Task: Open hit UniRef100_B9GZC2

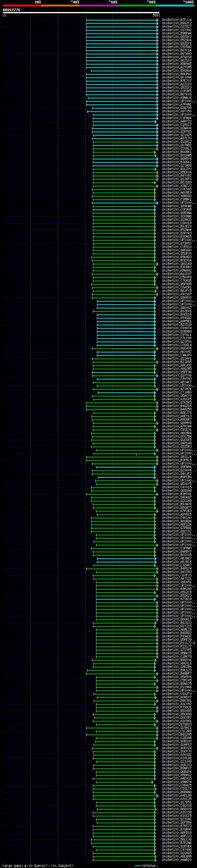Action: (x=176, y=23)
